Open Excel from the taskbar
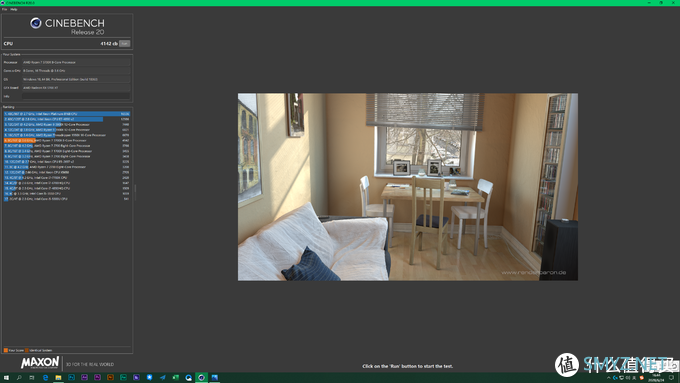Image resolution: width=680 pixels, height=383 pixels. [175, 378]
